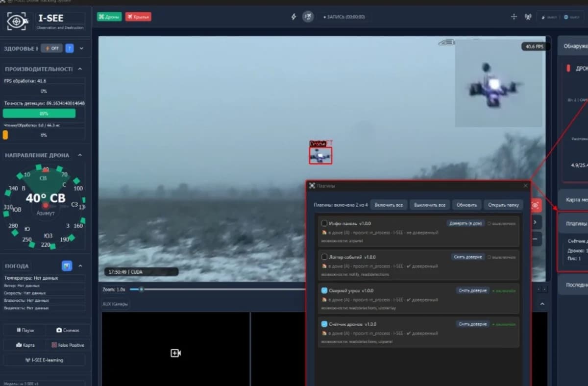Select the red Крылья mode button
The width and height of the screenshot is (588, 386).
point(138,17)
